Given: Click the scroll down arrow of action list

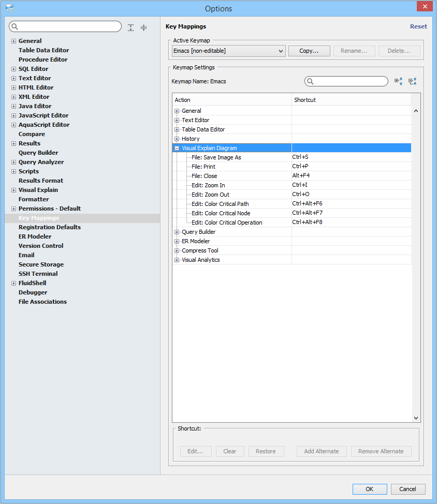Looking at the screenshot, I should click(416, 418).
